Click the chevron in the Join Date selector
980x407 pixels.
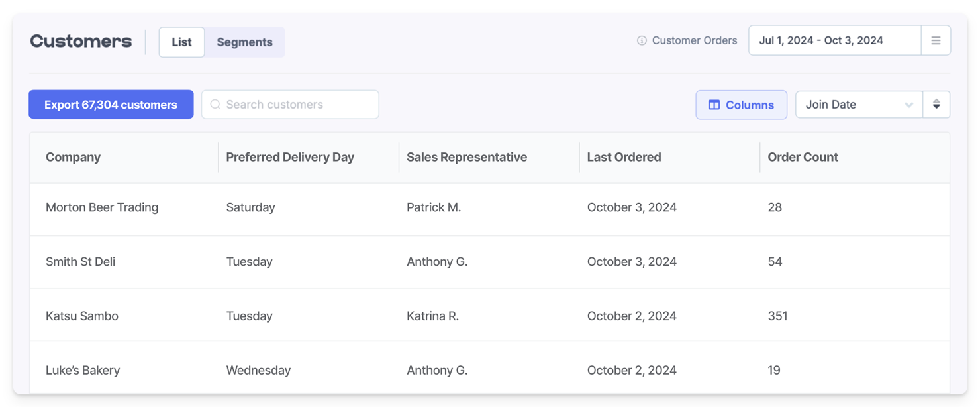[x=910, y=104]
